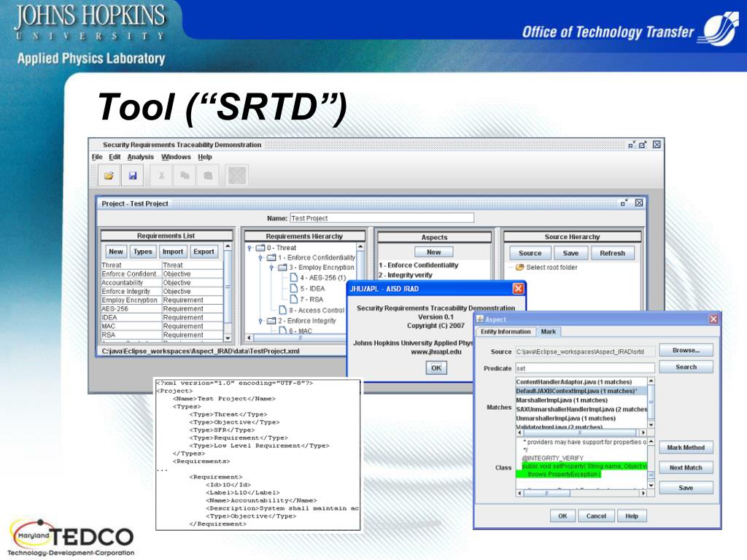
Task: Click the Source path field in Aspect dialog
Action: 585,351
